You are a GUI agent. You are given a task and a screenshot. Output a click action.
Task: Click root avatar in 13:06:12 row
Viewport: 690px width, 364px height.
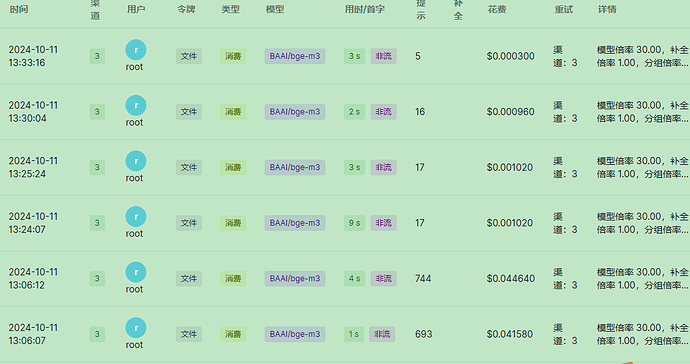(x=136, y=272)
